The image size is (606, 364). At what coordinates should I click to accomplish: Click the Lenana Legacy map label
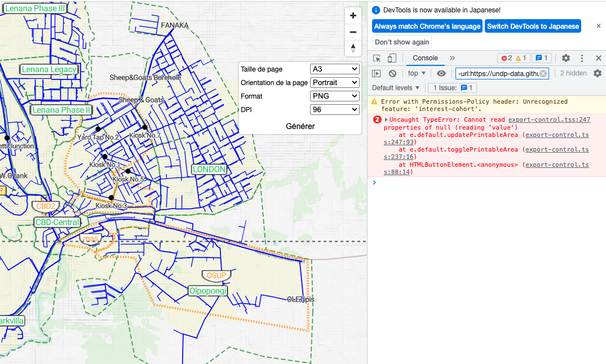tap(48, 69)
